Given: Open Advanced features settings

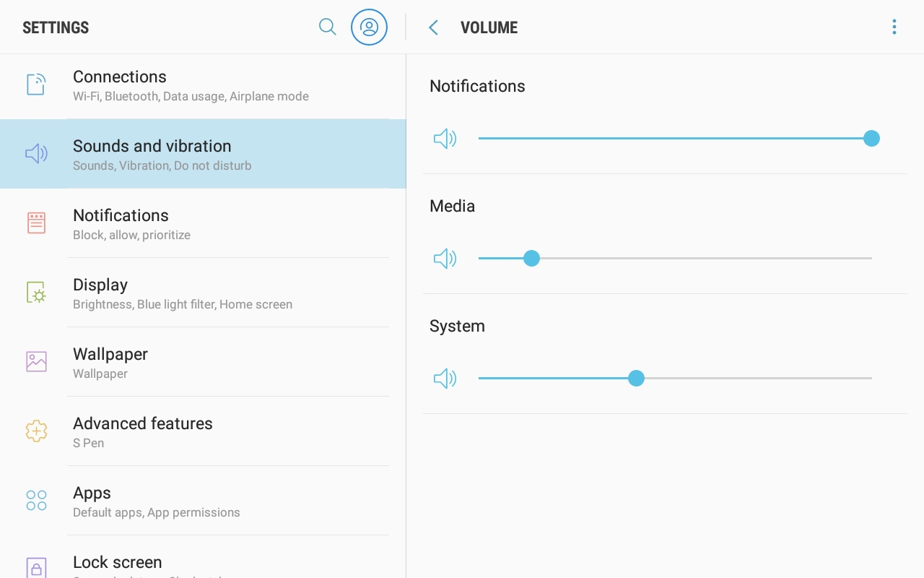Looking at the screenshot, I should click(203, 431).
